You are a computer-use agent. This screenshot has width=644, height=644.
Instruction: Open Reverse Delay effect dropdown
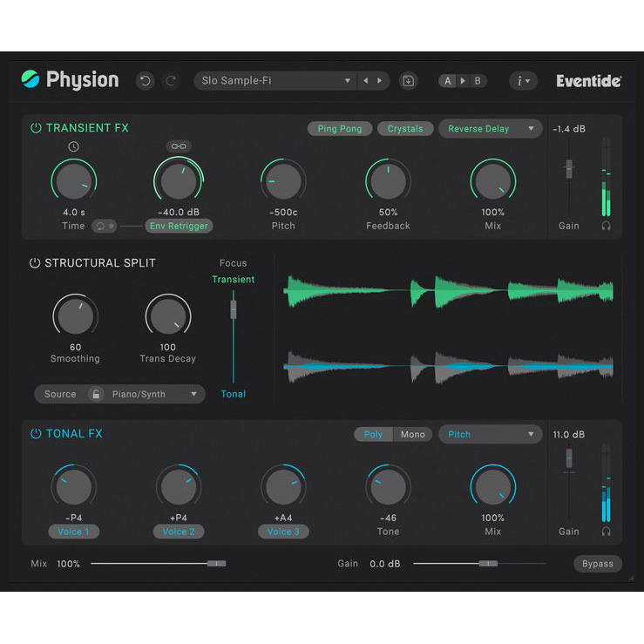(x=490, y=129)
